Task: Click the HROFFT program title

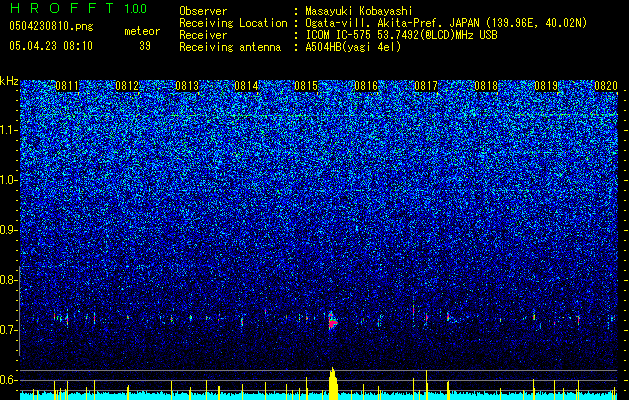Action: tap(62, 8)
